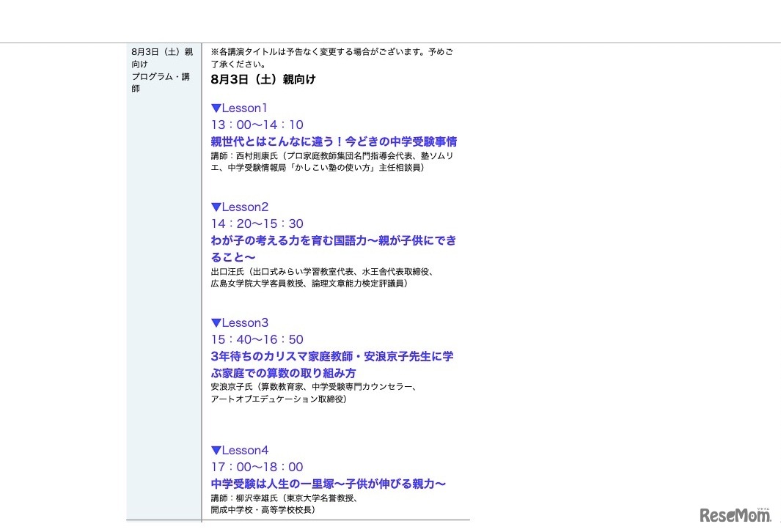Expand the ▼Lesson3 section

pyautogui.click(x=239, y=322)
